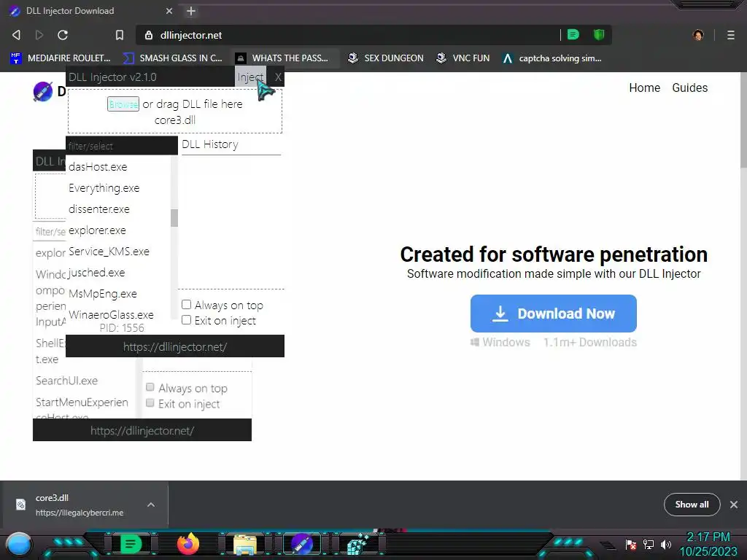The width and height of the screenshot is (747, 560).
Task: Open green chat app on taskbar
Action: tap(131, 544)
